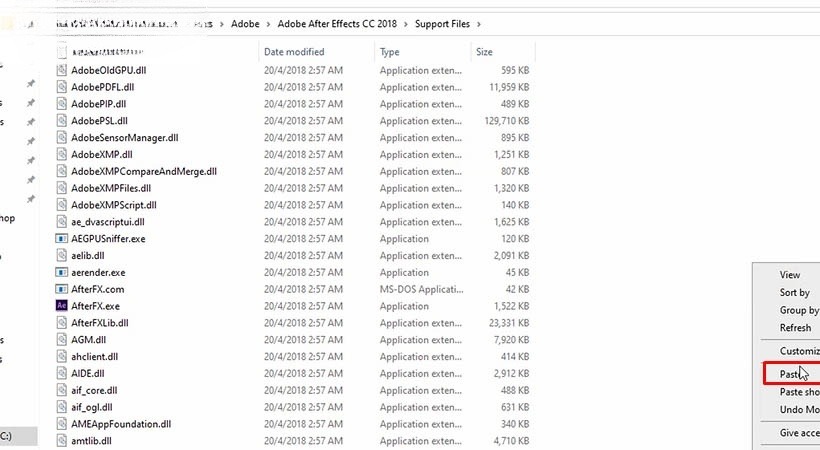Click the AdobePDFL.dll file icon
This screenshot has height=450, width=820.
point(62,87)
